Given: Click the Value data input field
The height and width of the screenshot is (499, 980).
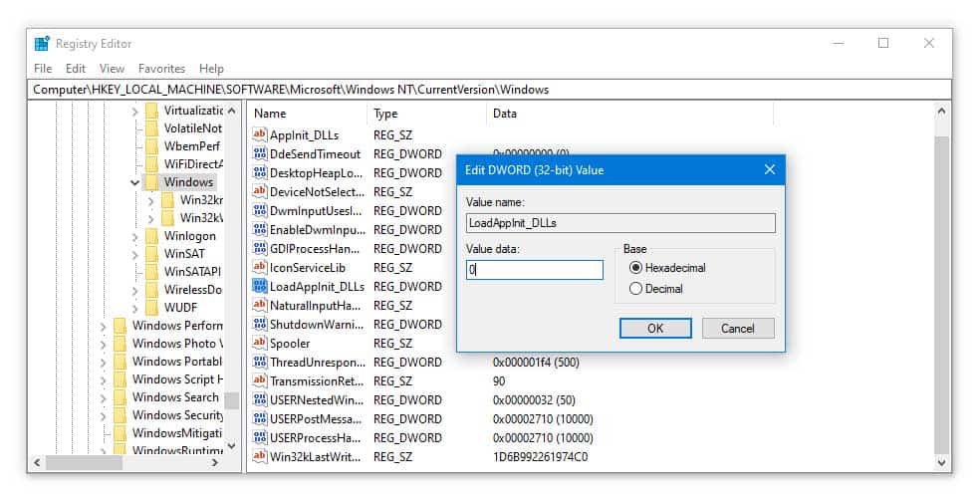Looking at the screenshot, I should [x=535, y=270].
